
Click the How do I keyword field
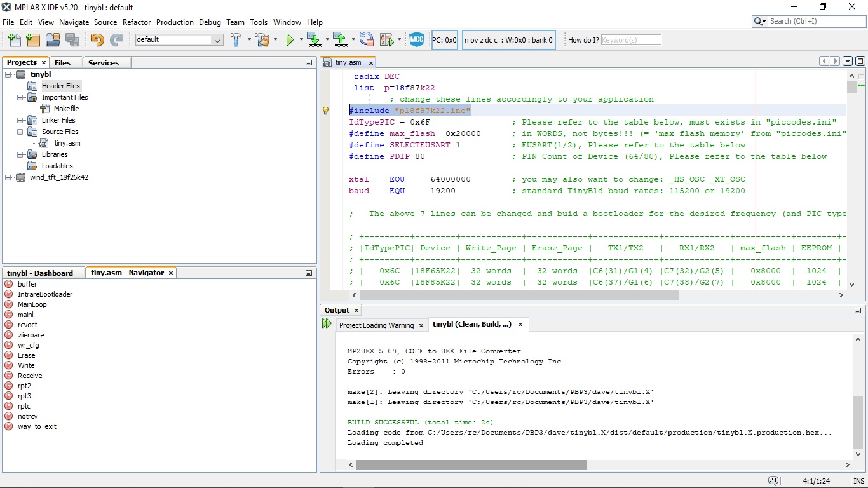click(630, 40)
